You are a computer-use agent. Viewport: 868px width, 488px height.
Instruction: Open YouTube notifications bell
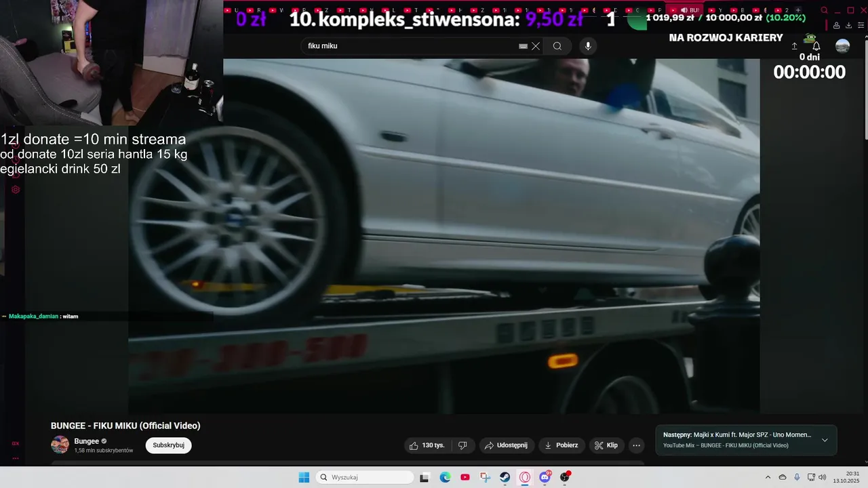(x=816, y=46)
